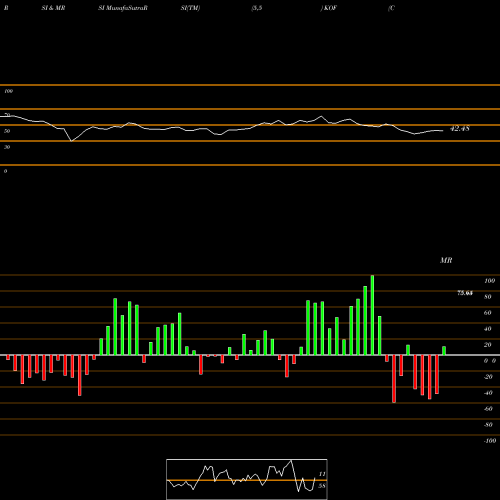Screen dimensions: 500x500
Task: Click the RSI value 42.48 label
Action: 460,128
